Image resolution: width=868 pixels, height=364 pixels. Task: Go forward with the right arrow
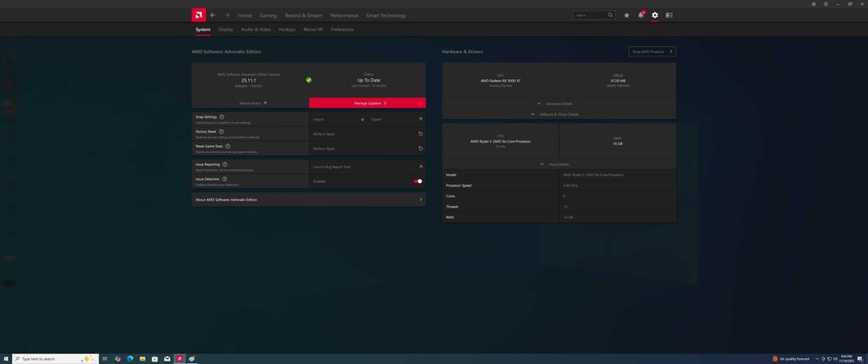tap(227, 16)
